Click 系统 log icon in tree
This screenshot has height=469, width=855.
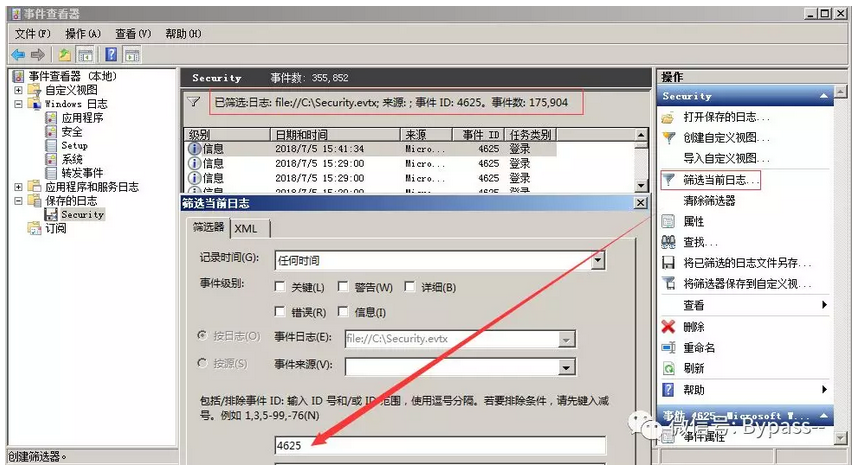[51, 159]
